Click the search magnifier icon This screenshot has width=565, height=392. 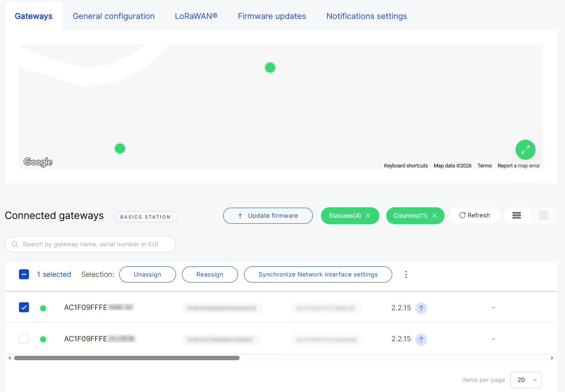(14, 244)
